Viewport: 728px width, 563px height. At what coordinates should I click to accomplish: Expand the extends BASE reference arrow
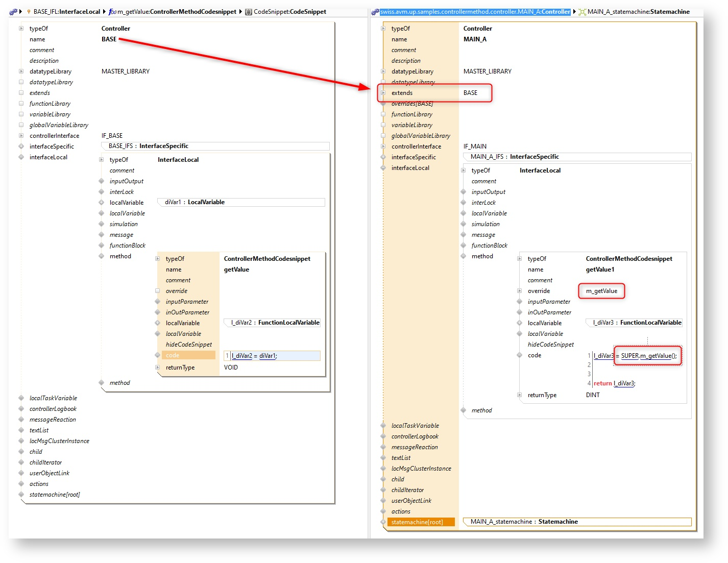tap(383, 93)
